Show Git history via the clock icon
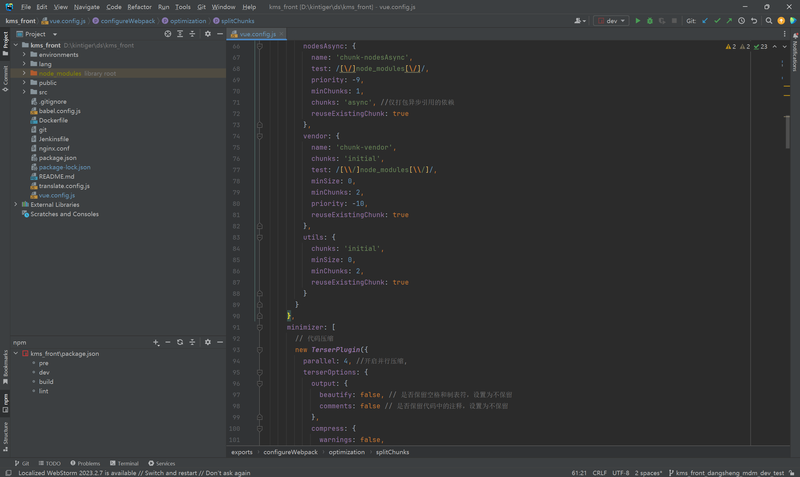This screenshot has width=800, height=477. pyautogui.click(x=741, y=20)
